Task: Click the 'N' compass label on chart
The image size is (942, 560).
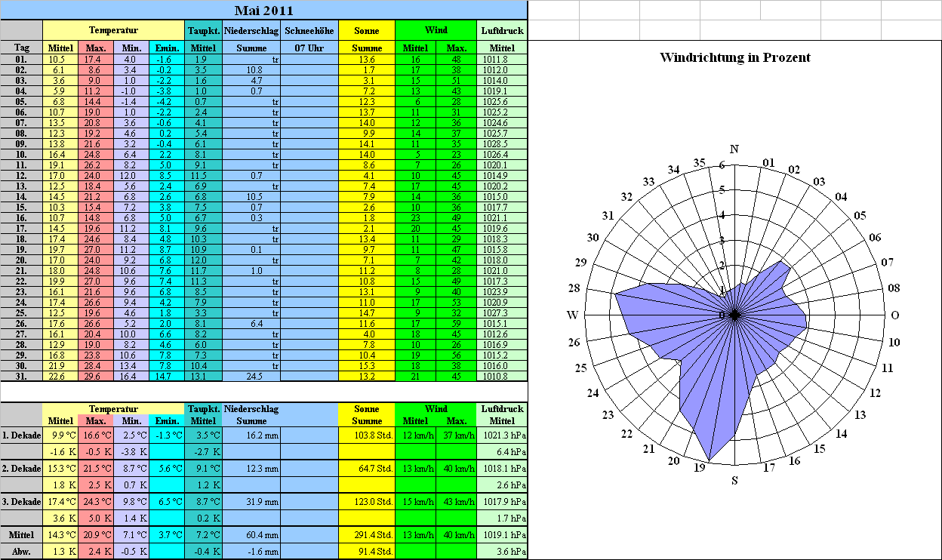Action: (734, 149)
